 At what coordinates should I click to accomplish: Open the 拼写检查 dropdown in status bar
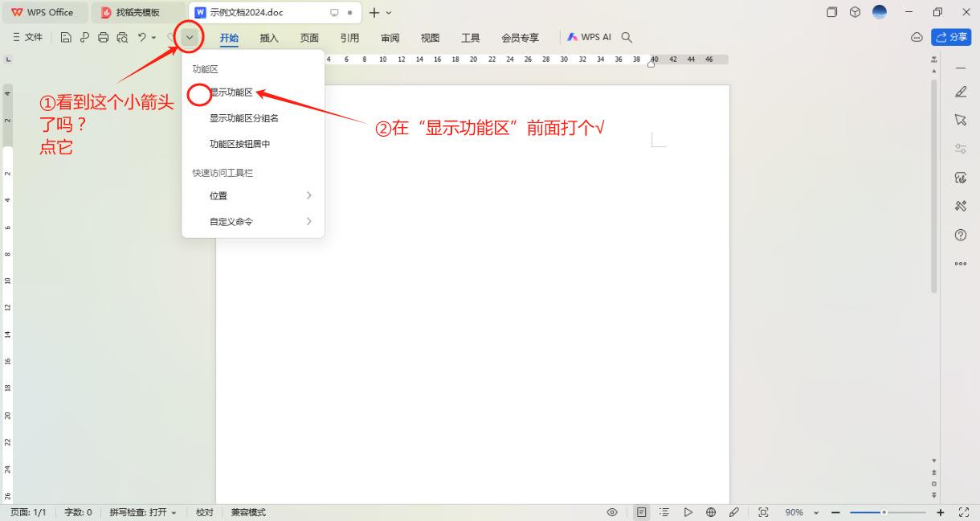click(143, 512)
